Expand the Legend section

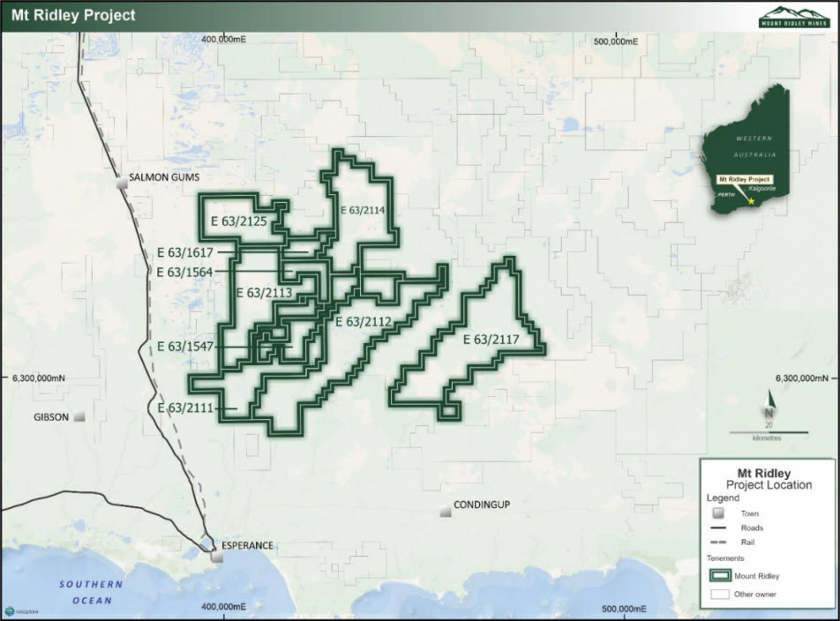(x=721, y=498)
